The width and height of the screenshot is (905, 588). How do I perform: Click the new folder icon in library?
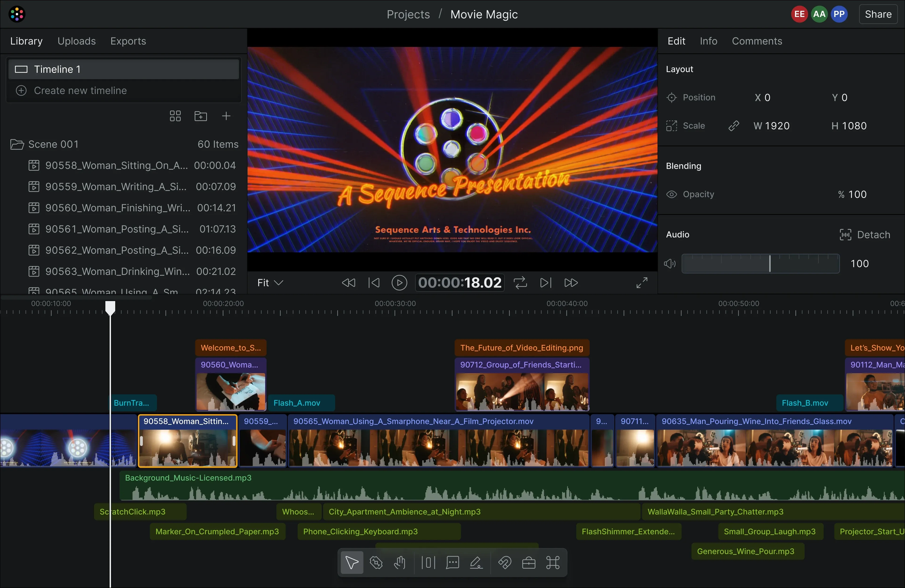[201, 116]
